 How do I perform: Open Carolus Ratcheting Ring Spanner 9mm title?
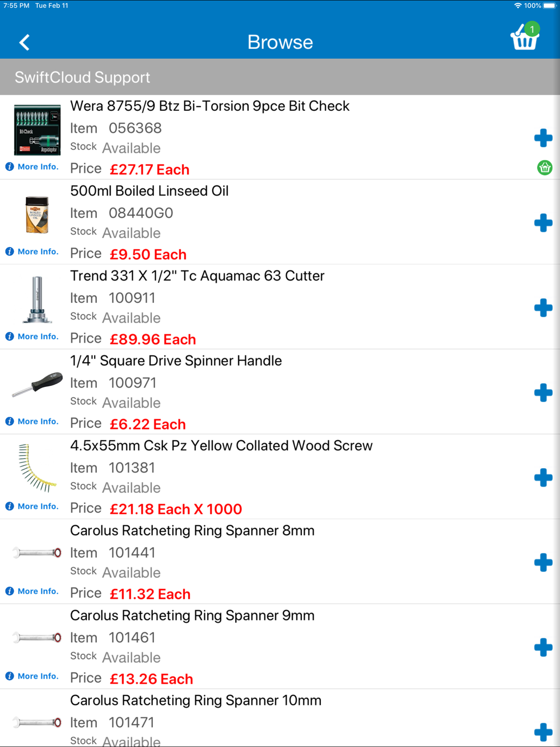coord(192,615)
